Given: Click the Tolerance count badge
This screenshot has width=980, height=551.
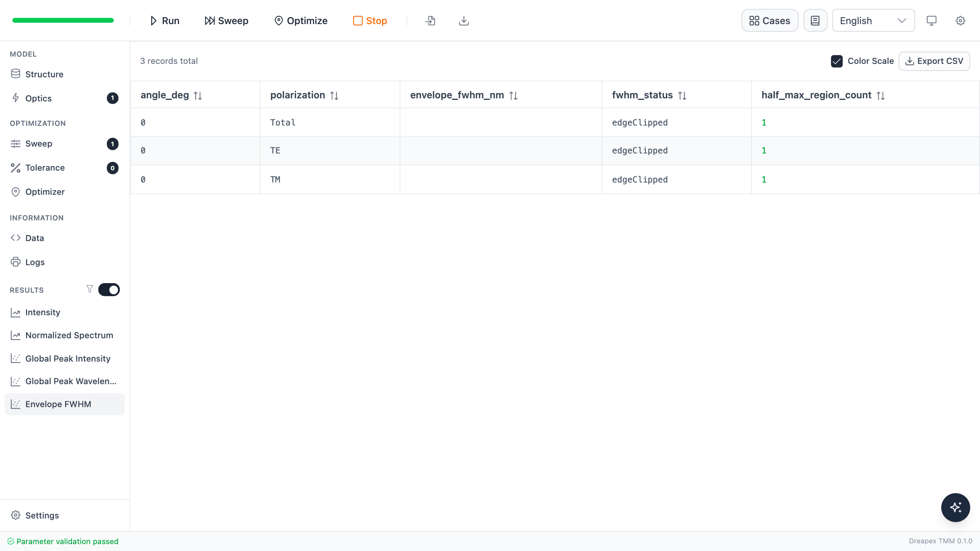Looking at the screenshot, I should click(113, 168).
